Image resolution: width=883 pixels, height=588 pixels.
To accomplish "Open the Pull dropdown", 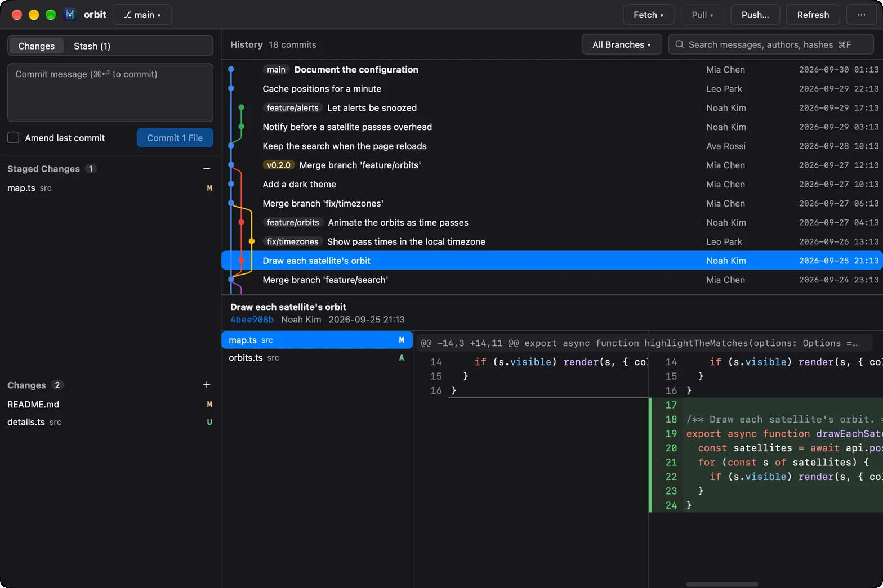I will tap(702, 15).
